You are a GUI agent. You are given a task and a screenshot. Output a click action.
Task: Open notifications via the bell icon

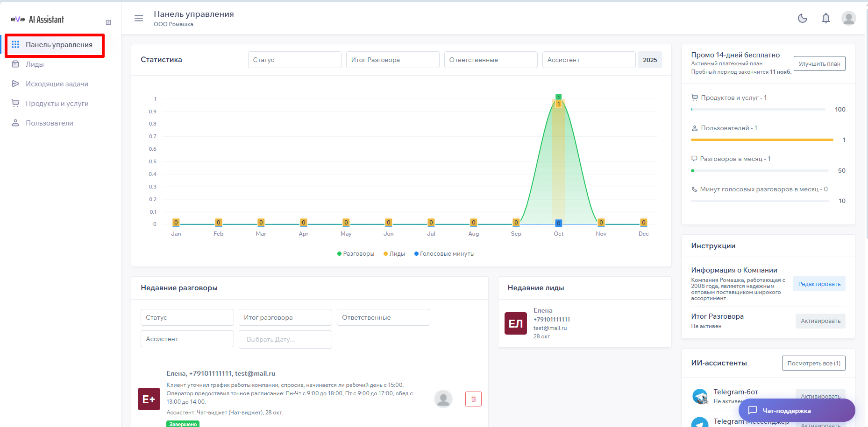coord(825,18)
